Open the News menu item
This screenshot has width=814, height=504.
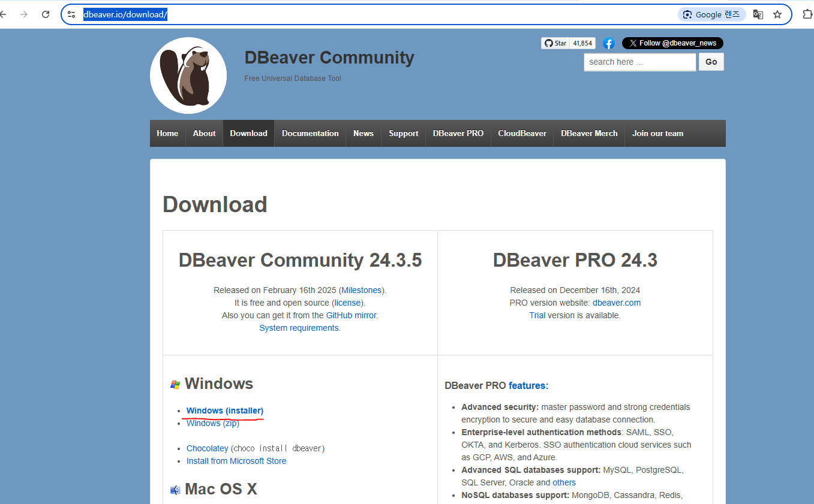coord(364,133)
